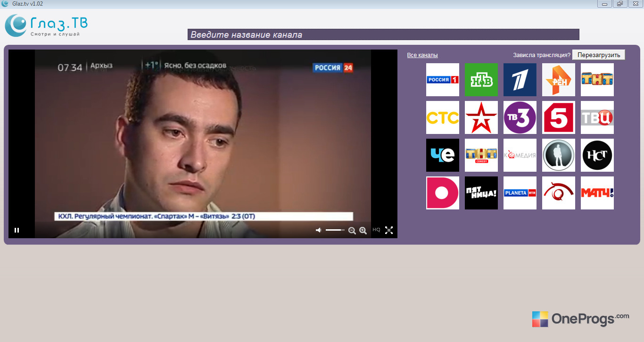The image size is (644, 342).
Task: Mute the player sound with speaker icon
Action: (x=319, y=230)
